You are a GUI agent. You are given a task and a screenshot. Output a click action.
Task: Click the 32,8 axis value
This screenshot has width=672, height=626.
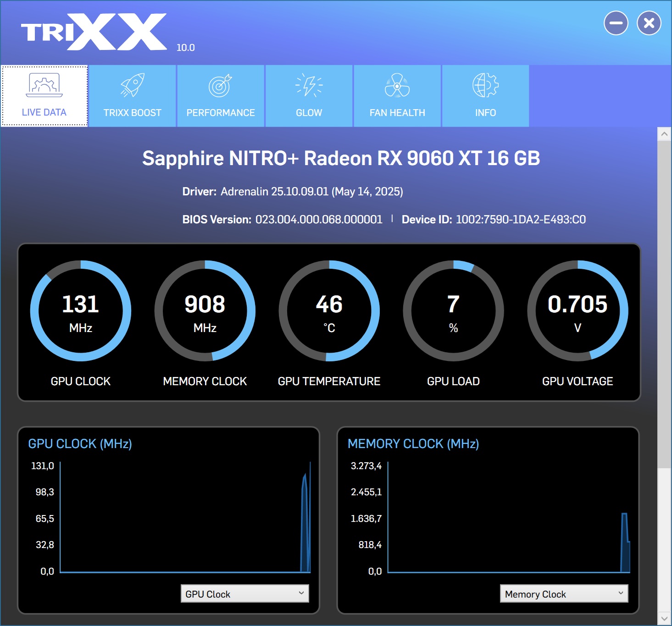(x=45, y=545)
